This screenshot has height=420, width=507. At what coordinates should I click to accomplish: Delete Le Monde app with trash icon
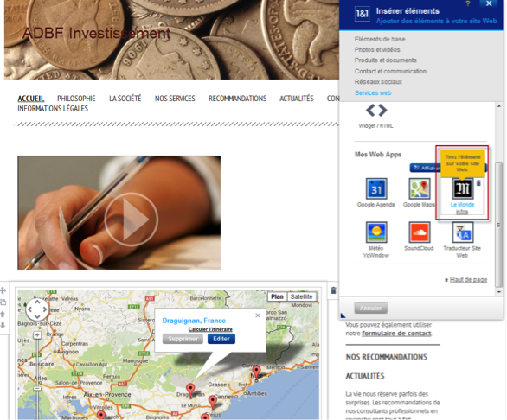(x=478, y=183)
